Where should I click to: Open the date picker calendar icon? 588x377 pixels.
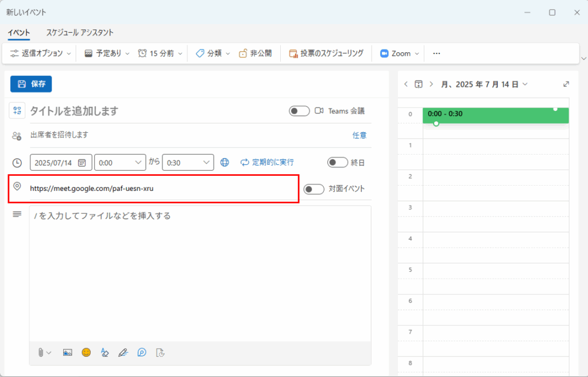pos(82,163)
